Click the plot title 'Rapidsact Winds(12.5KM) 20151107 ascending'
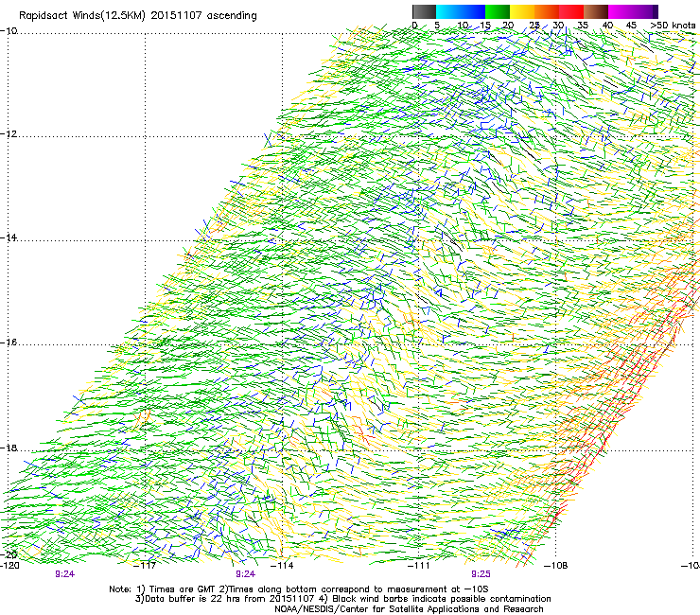Image resolution: width=700 pixels, height=615 pixels. [x=137, y=16]
